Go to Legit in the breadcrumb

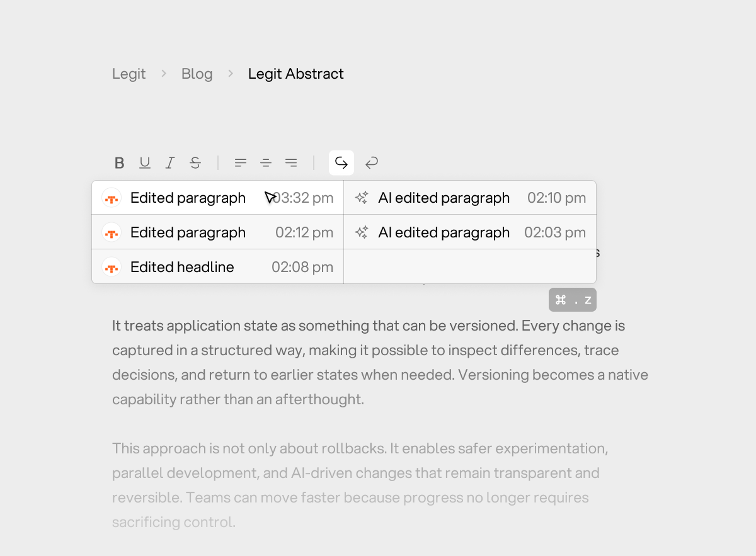tap(129, 74)
